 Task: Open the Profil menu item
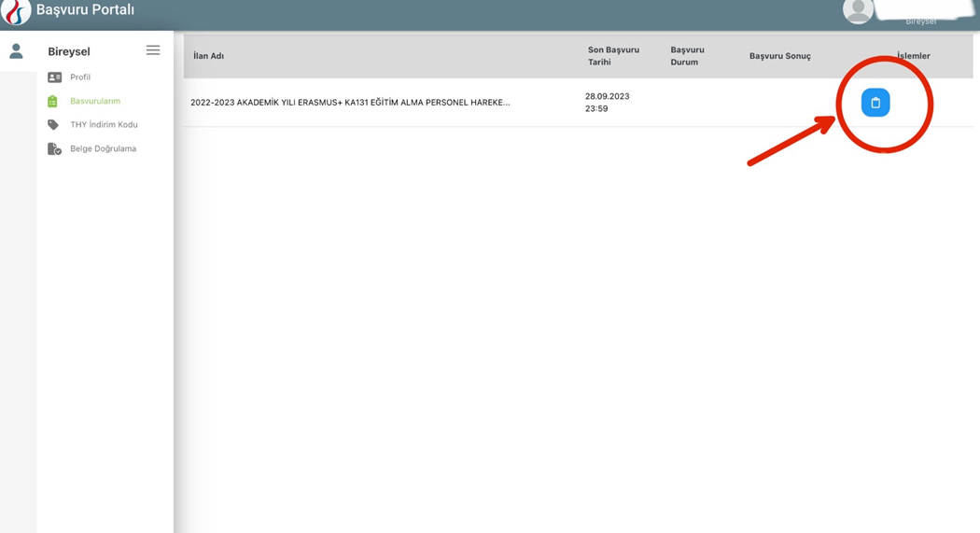(x=80, y=77)
